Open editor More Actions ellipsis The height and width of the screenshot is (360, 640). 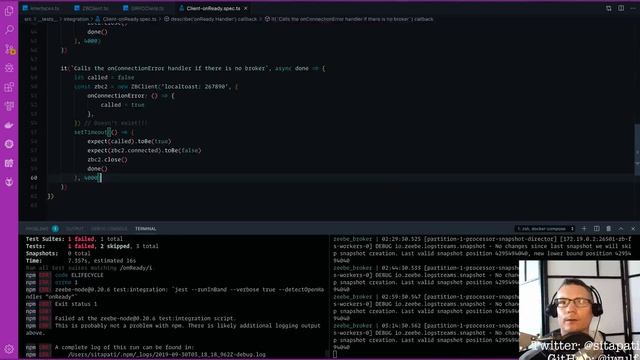tap(633, 8)
